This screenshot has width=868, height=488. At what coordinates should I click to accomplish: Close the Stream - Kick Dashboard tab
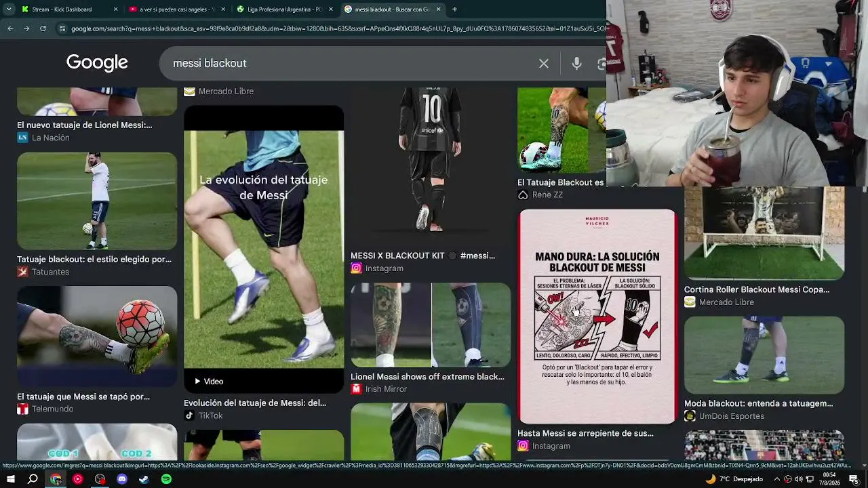(x=115, y=9)
